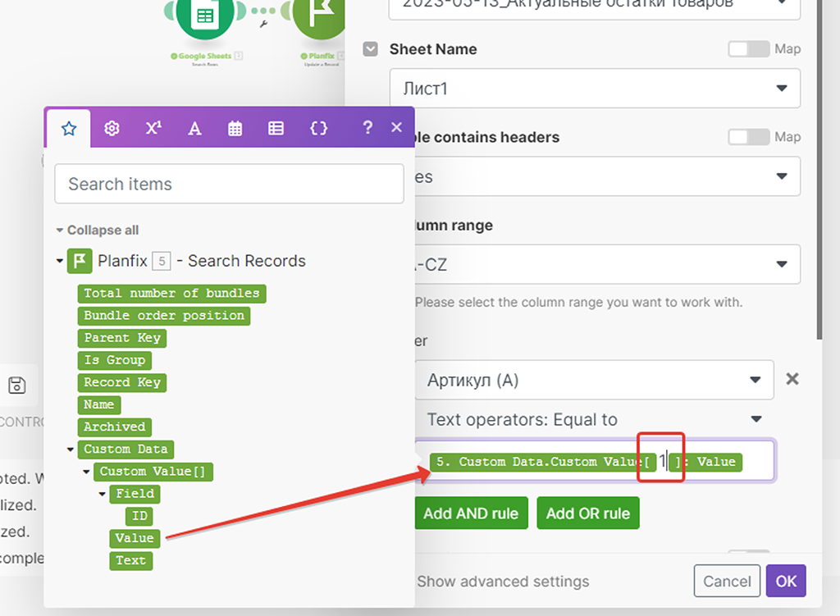Open the Column range dropdown

tap(608, 264)
